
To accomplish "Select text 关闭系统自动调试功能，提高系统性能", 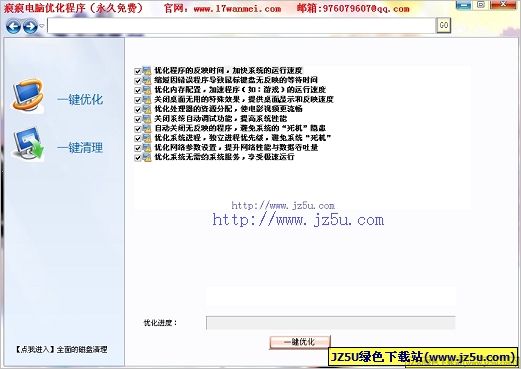I will (221, 119).
